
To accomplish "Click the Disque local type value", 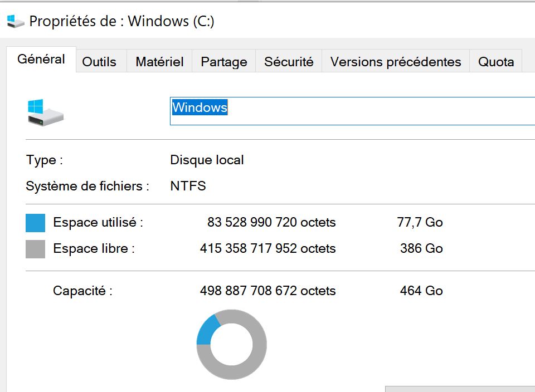I will (x=207, y=160).
